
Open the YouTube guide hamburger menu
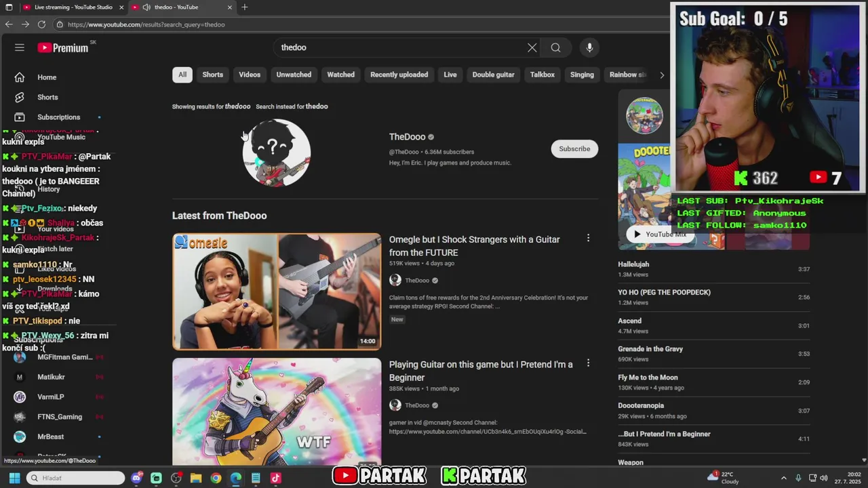click(20, 47)
